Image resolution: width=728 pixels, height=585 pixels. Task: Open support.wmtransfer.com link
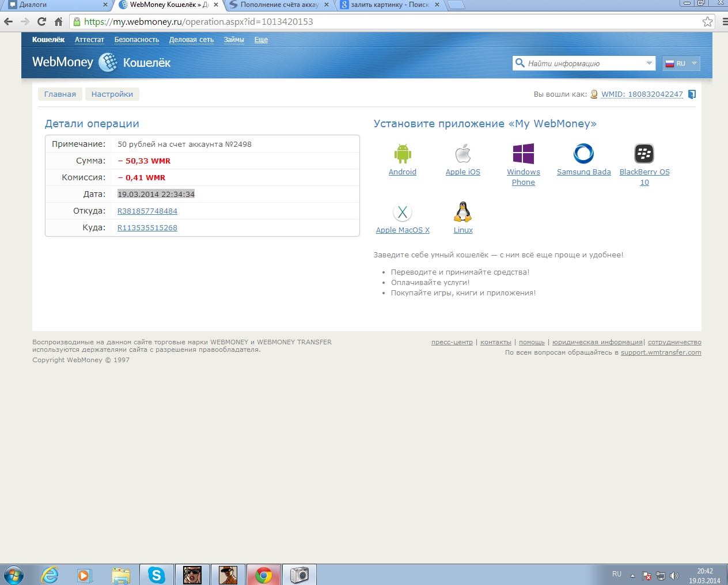point(661,352)
